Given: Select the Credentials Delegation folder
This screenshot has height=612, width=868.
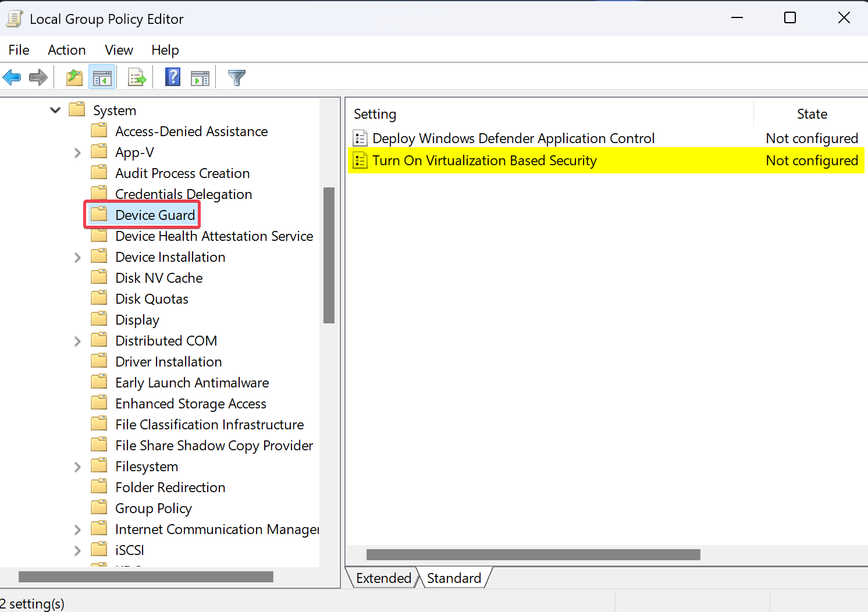Looking at the screenshot, I should (x=183, y=194).
